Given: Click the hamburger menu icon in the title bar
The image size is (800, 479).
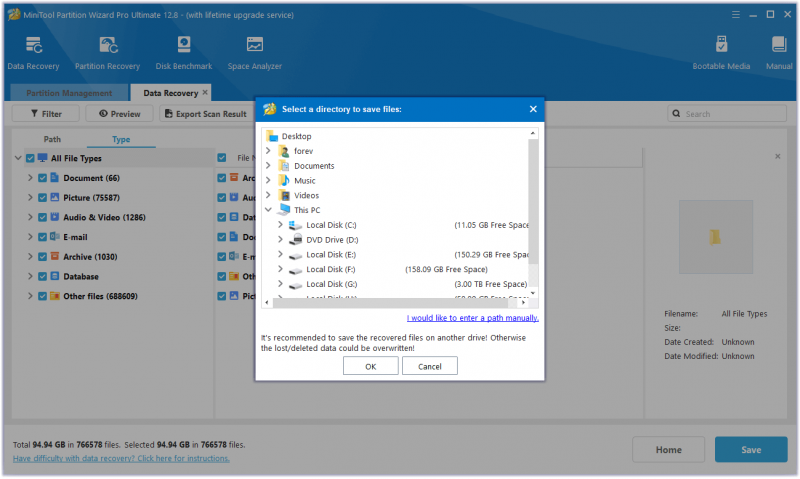Looking at the screenshot, I should tap(735, 15).
